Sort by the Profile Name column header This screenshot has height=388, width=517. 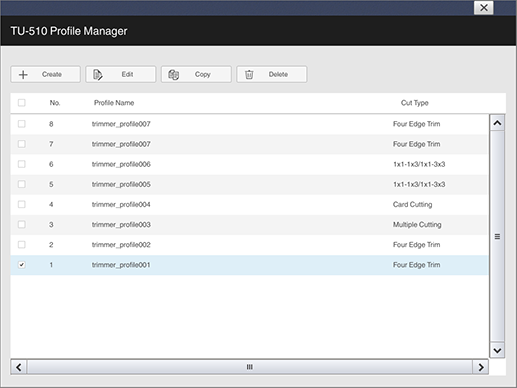(x=114, y=103)
